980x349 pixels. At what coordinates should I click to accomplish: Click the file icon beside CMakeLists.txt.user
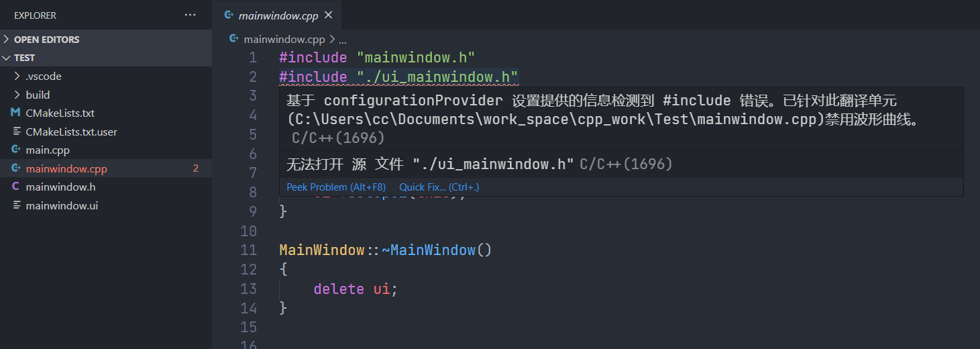(x=16, y=132)
